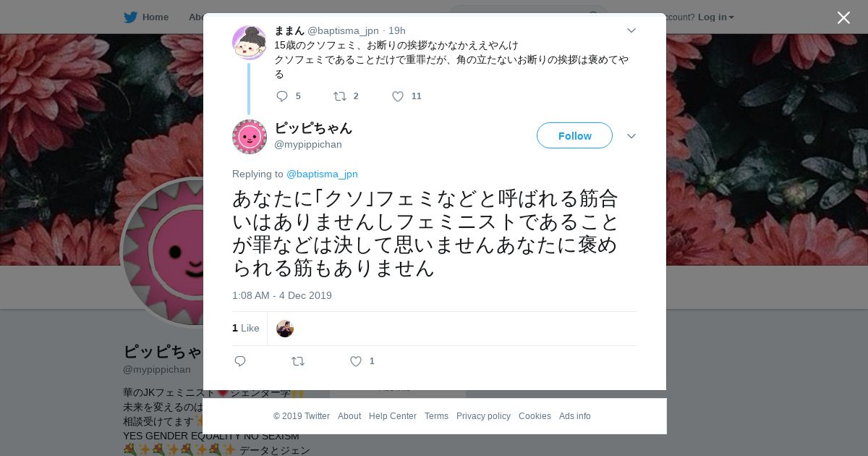Viewport: 868px width, 456px height.
Task: Expand options chevron beside Follow button
Action: pos(631,136)
